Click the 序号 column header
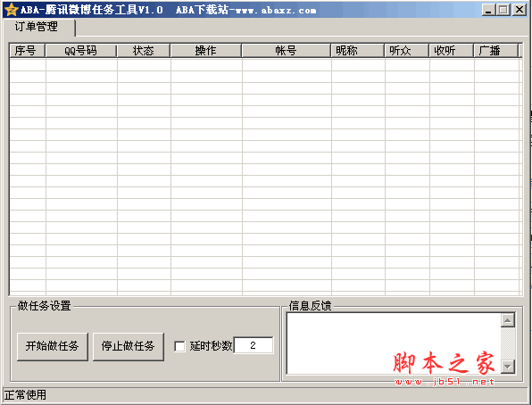The width and height of the screenshot is (532, 405). pyautogui.click(x=27, y=51)
